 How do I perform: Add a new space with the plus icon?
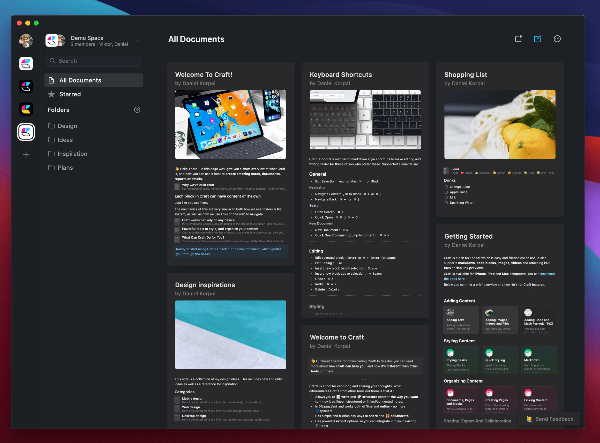[x=26, y=155]
